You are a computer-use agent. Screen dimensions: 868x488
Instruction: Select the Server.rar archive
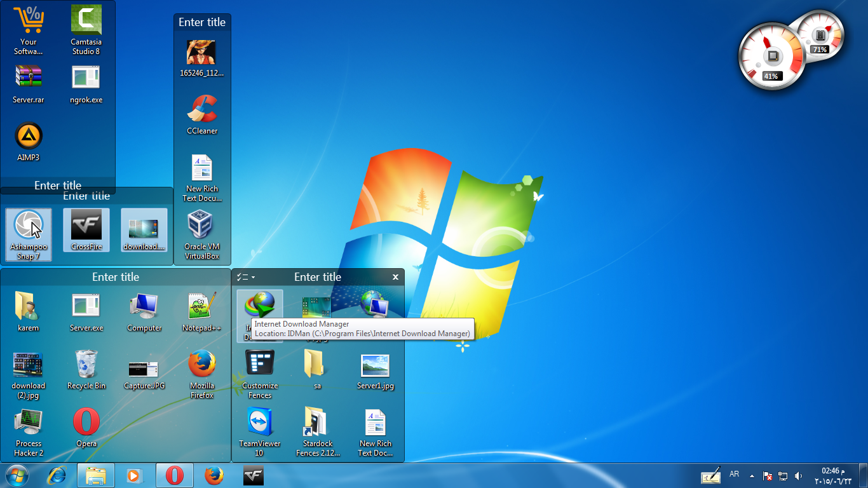[x=29, y=84]
